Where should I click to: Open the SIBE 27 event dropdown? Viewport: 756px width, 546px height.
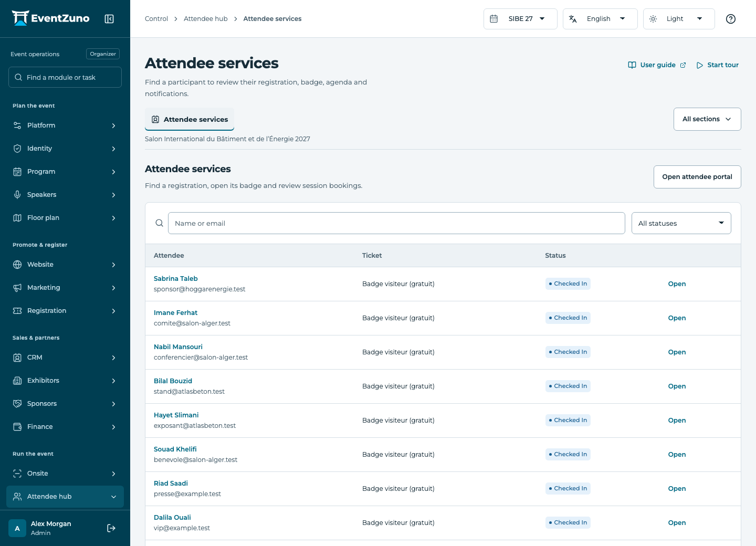pos(520,19)
